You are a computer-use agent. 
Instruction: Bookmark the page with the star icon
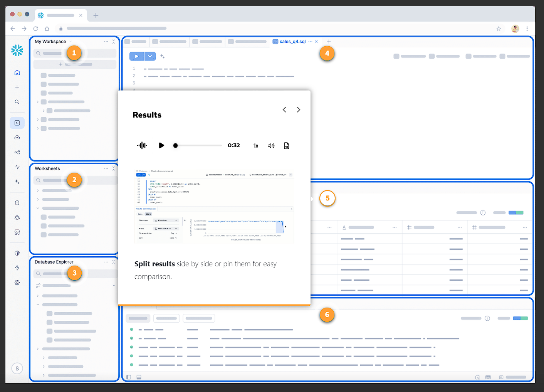(x=499, y=29)
